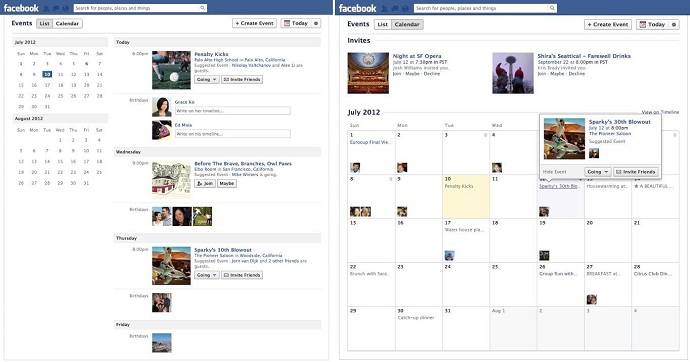The height and width of the screenshot is (362, 690).
Task: Open Going dropdown for Sparky's in list view
Action: point(206,275)
